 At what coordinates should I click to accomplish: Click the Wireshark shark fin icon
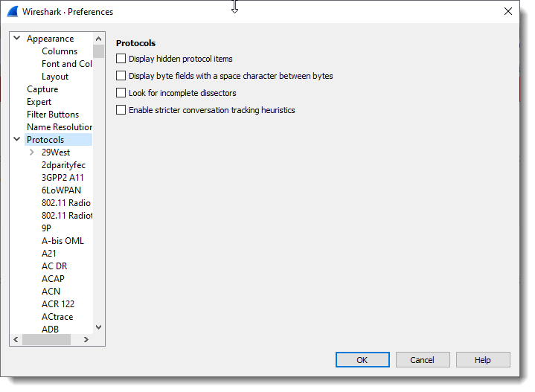pyautogui.click(x=12, y=12)
